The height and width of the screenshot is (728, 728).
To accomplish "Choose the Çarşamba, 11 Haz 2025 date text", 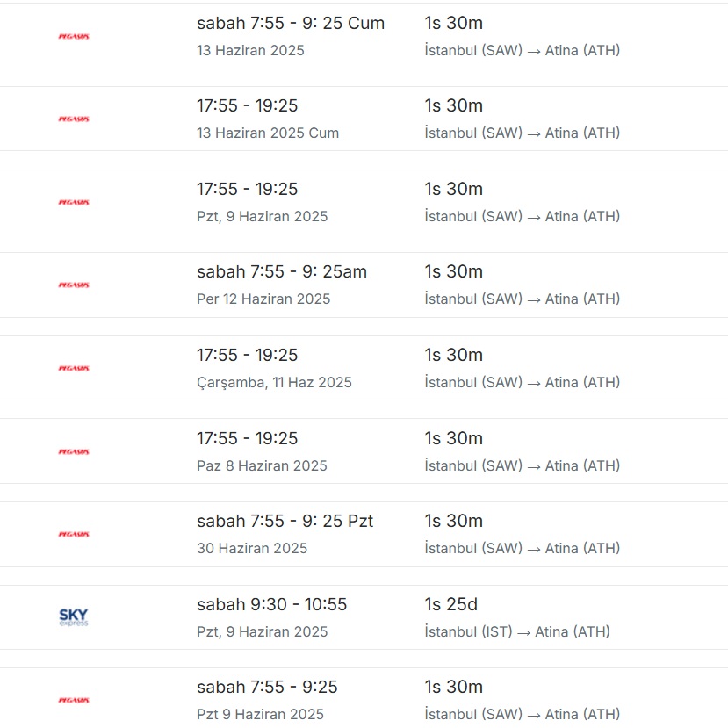I will [274, 382].
